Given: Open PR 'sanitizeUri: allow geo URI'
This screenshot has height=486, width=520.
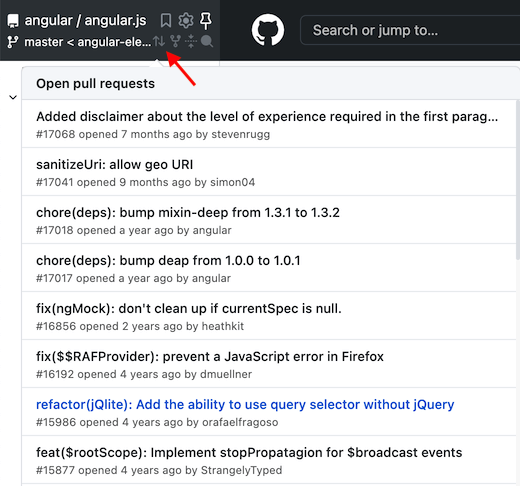Looking at the screenshot, I should tap(115, 165).
